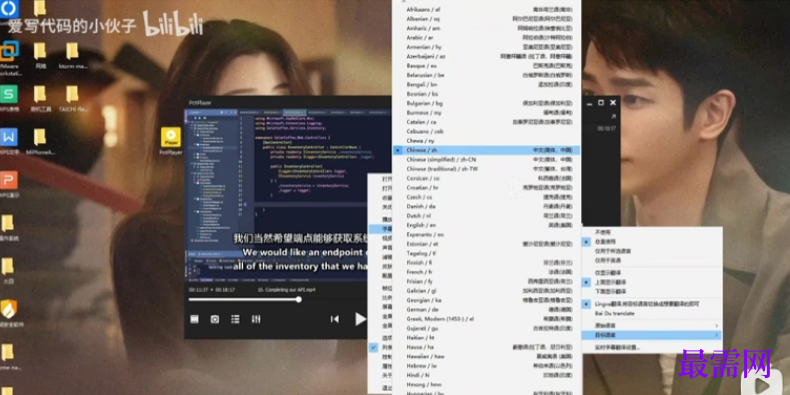Viewport: 790px width, 395px height.
Task: Pick 'Esperanto / eo' from language list
Action: [x=487, y=235]
